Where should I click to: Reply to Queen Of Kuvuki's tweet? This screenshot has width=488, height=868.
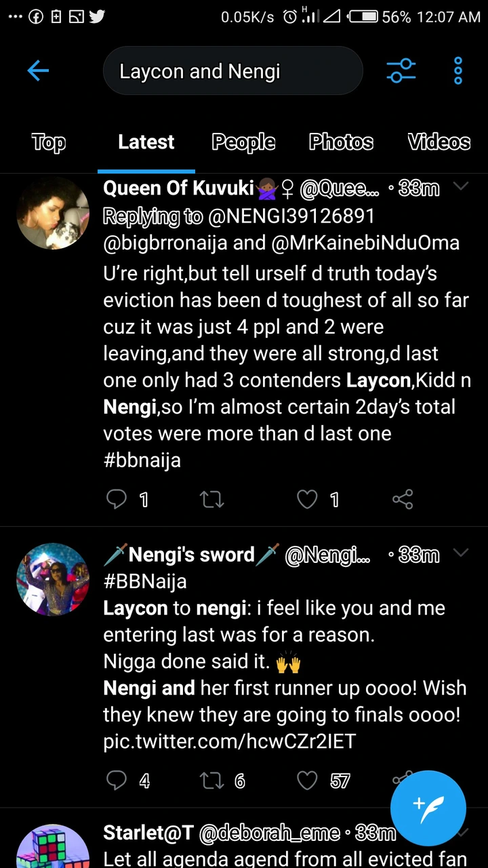pos(117,500)
